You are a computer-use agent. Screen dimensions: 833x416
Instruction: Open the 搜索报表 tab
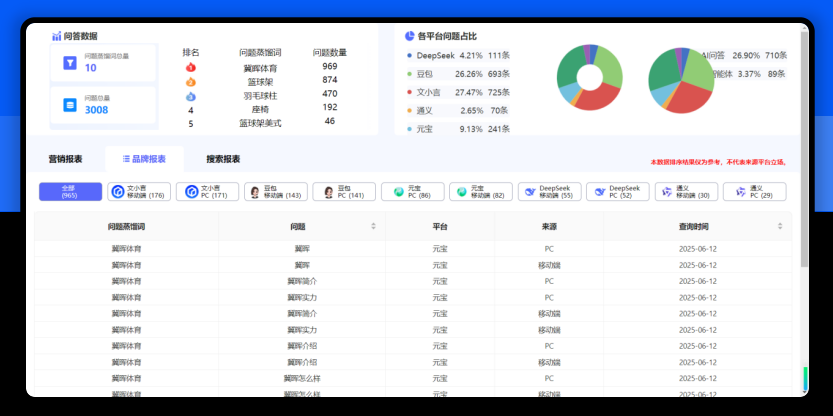[x=223, y=159]
